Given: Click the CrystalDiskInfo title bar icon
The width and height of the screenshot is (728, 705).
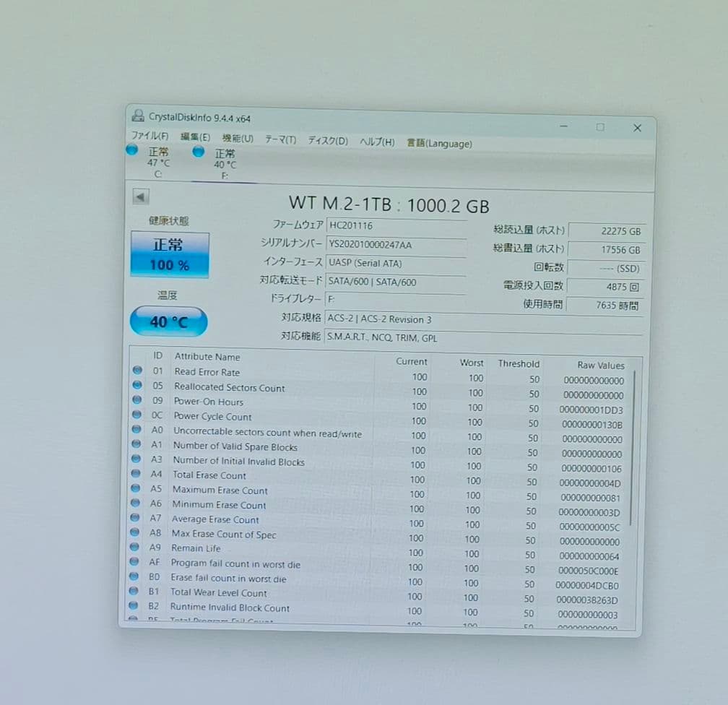Looking at the screenshot, I should (x=138, y=115).
